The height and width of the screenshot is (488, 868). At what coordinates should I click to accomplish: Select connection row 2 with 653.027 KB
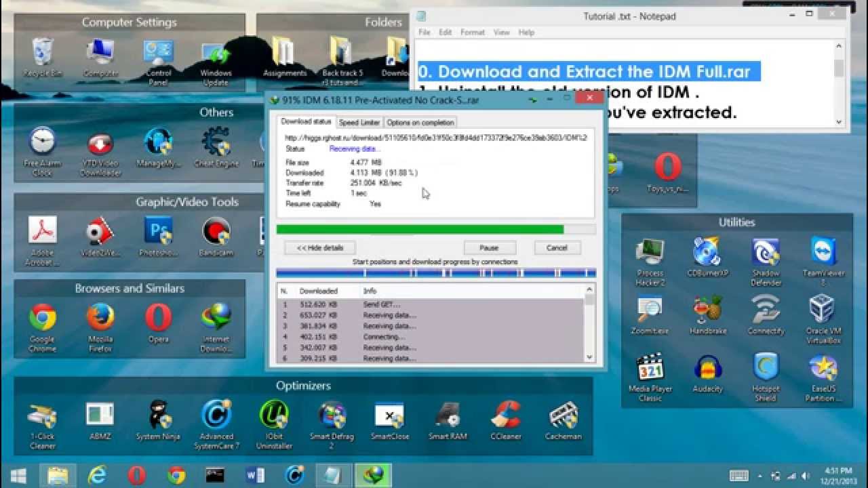pos(431,315)
